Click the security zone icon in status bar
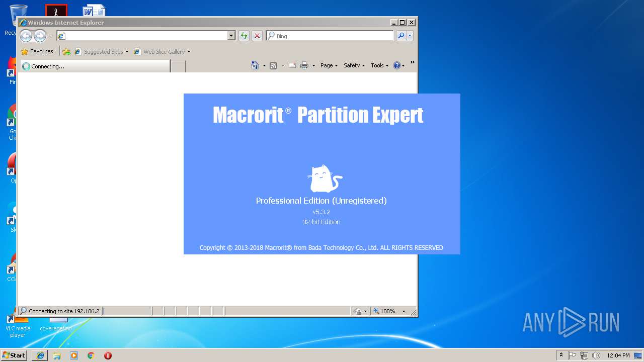 pyautogui.click(x=357, y=311)
